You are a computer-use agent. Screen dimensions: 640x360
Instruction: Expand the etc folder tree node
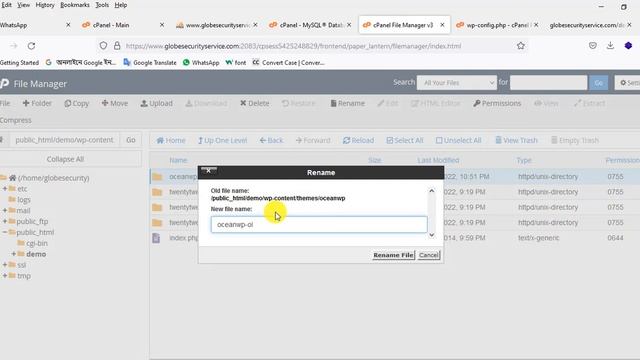point(5,189)
